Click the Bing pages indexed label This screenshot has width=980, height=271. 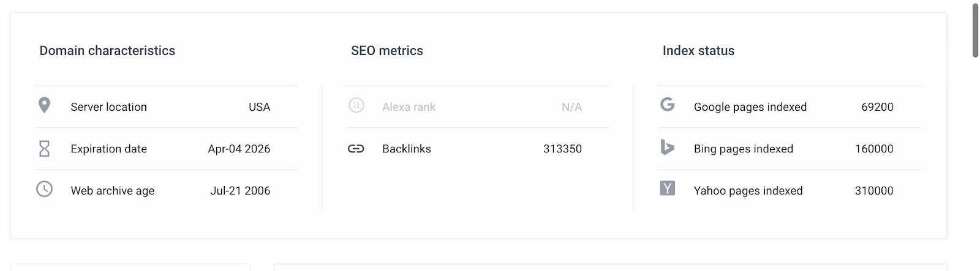(x=744, y=149)
